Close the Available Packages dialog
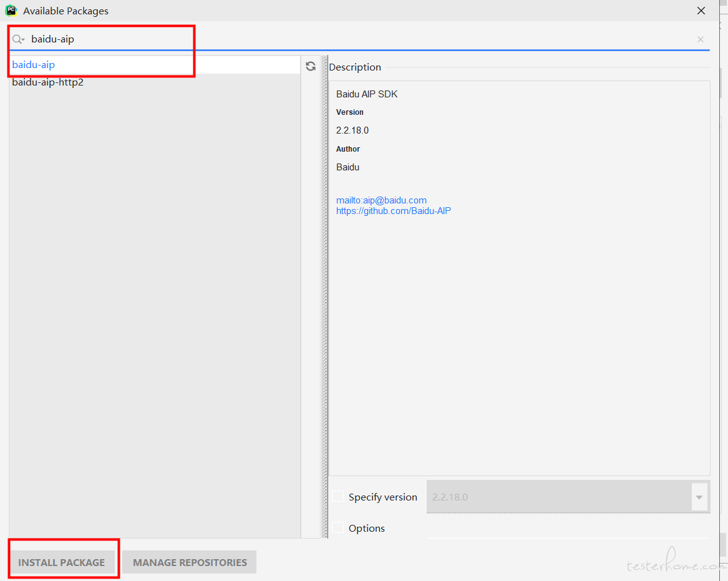 click(701, 11)
